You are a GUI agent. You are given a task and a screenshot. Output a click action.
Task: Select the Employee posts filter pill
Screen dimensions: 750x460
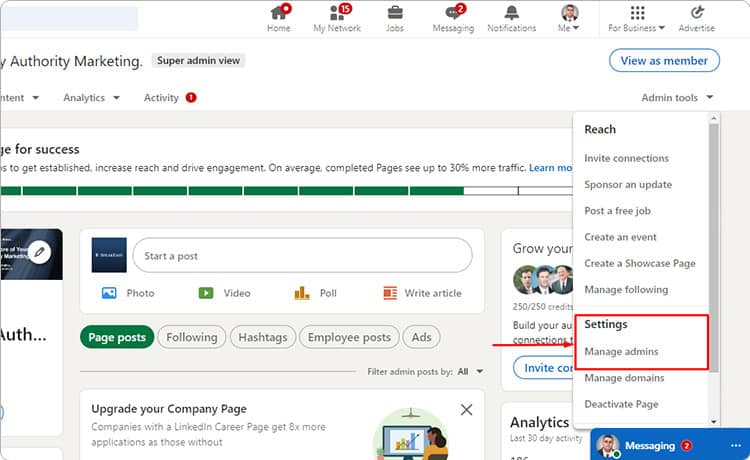349,337
